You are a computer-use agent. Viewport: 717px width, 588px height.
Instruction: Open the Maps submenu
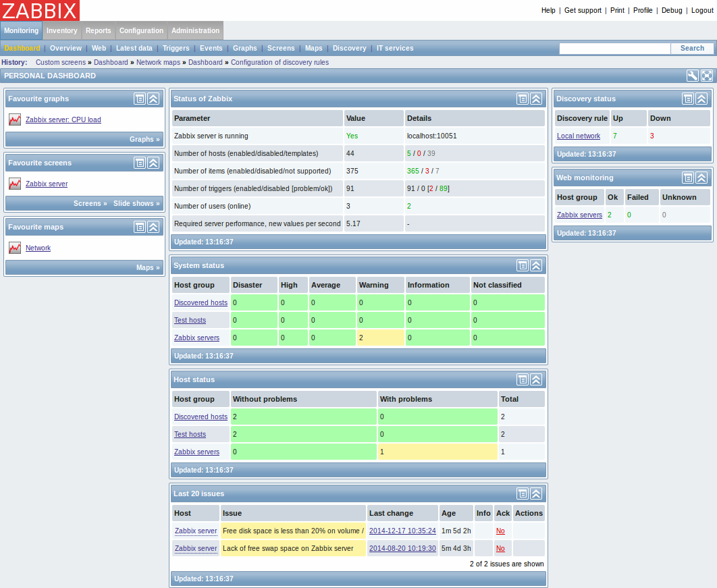coord(314,48)
